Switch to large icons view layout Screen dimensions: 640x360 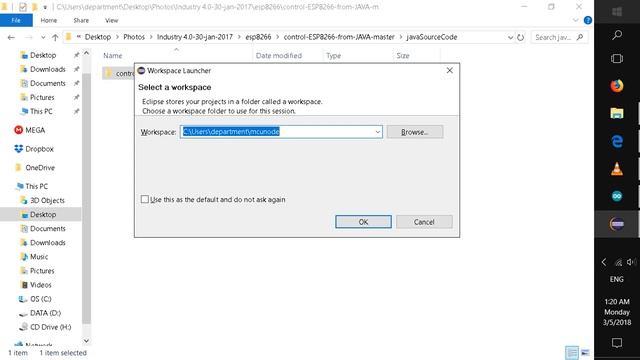pyautogui.click(x=585, y=353)
